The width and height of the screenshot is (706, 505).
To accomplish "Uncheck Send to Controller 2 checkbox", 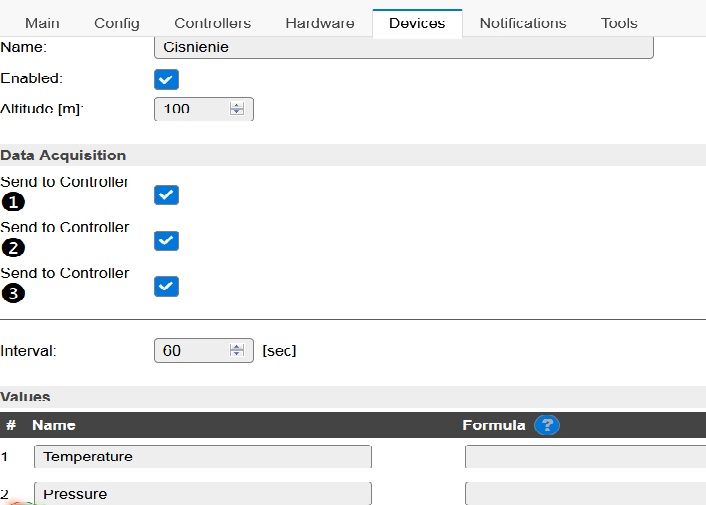I will [166, 241].
